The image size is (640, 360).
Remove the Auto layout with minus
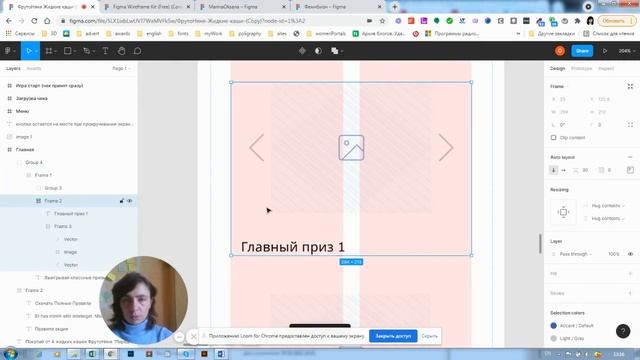pyautogui.click(x=630, y=157)
